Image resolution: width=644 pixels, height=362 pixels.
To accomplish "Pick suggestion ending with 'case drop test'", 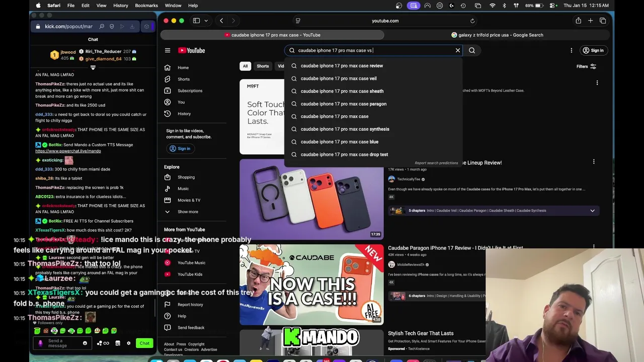I will coord(373,154).
